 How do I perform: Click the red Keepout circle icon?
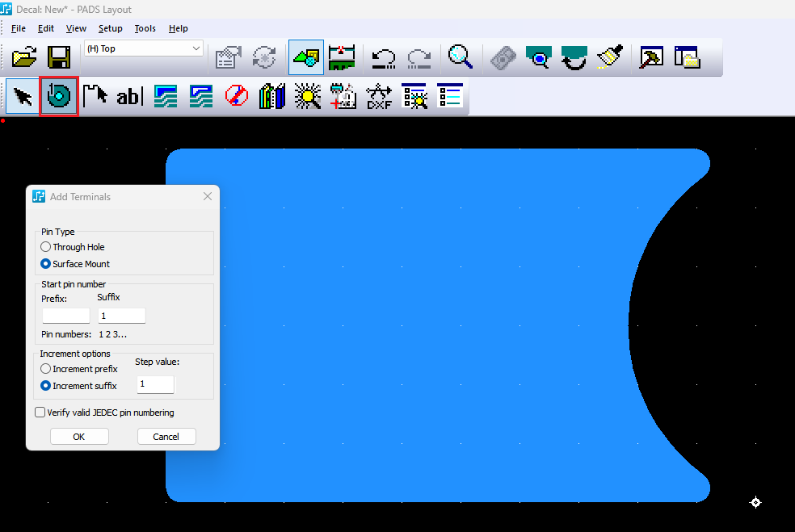(236, 97)
